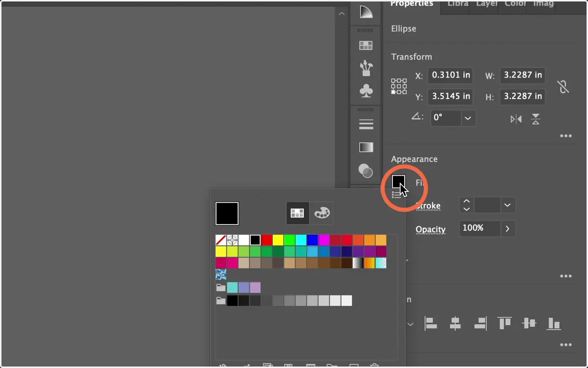The width and height of the screenshot is (588, 368).
Task: Switch to the Image Trace tab
Action: pos(543,4)
